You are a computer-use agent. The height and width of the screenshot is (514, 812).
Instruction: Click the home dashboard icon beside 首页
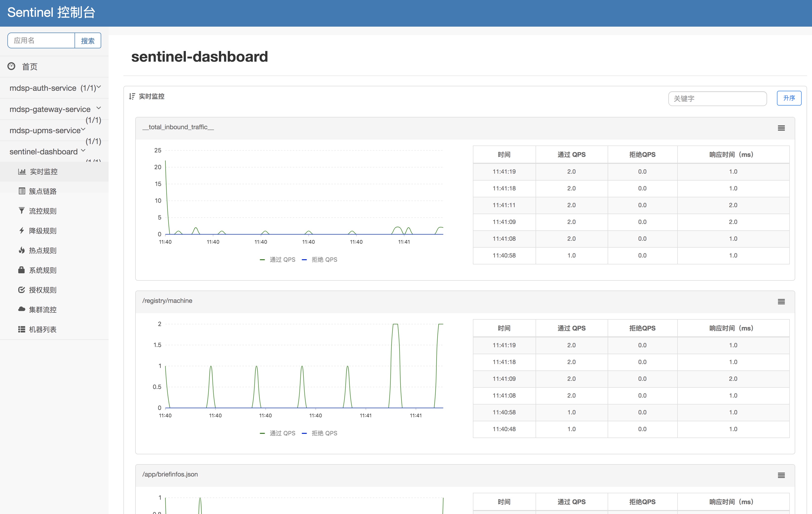click(11, 66)
